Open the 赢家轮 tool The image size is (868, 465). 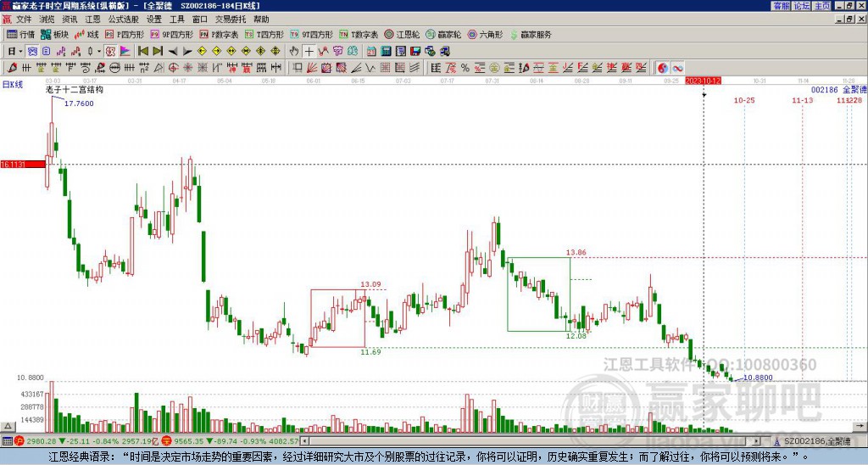[443, 34]
